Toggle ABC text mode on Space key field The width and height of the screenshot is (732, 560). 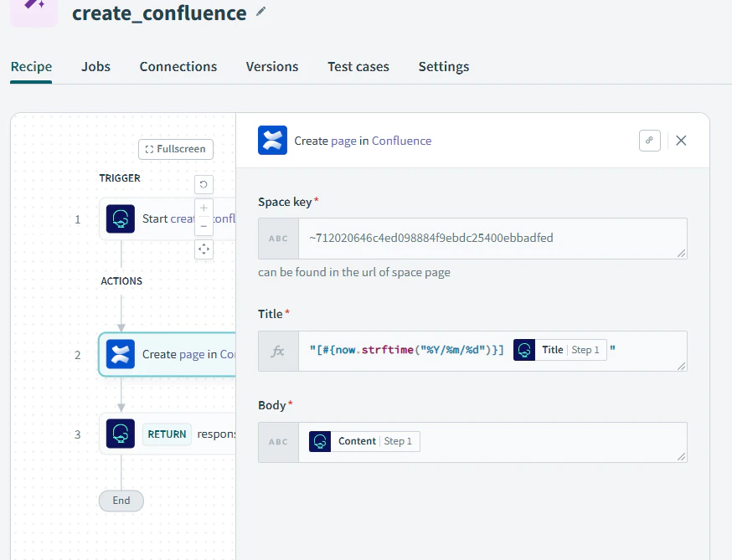coord(278,239)
